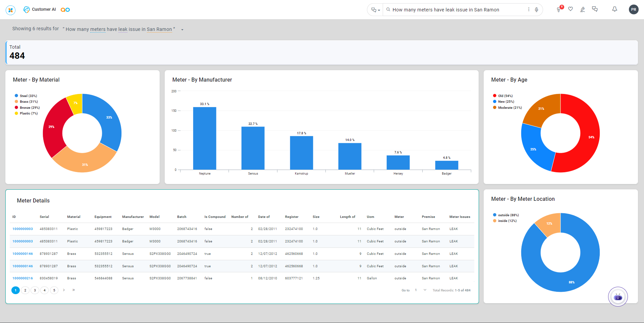
Task: Open the chatbot assistant floating icon
Action: [618, 297]
